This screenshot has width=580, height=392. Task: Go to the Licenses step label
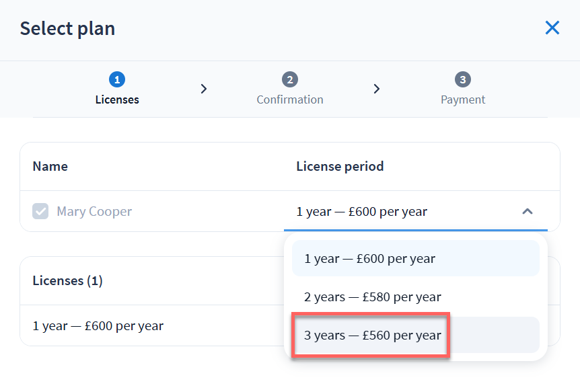[x=117, y=100]
